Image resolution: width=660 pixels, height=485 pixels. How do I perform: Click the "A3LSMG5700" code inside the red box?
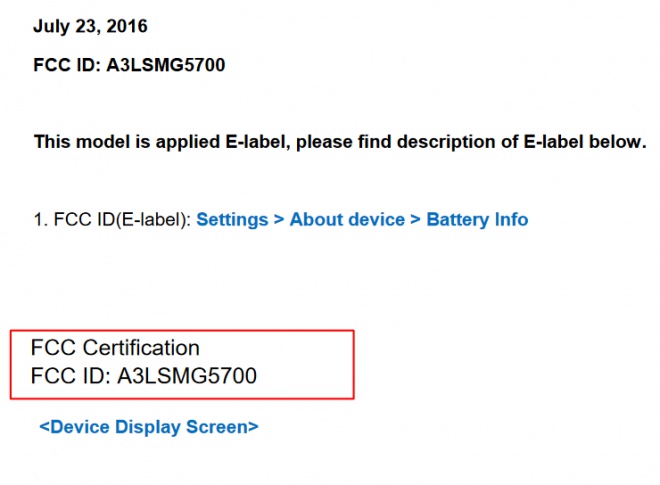(x=187, y=377)
